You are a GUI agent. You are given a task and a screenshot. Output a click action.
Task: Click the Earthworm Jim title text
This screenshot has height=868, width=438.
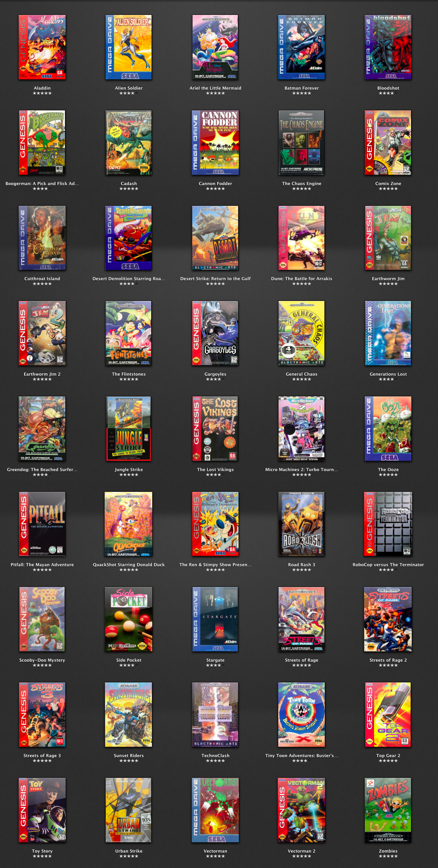(x=388, y=279)
